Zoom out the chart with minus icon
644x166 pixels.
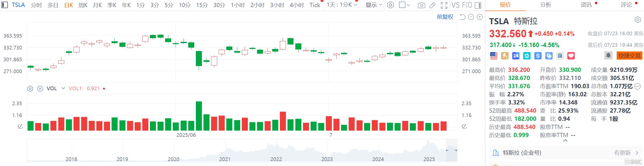click(471, 17)
